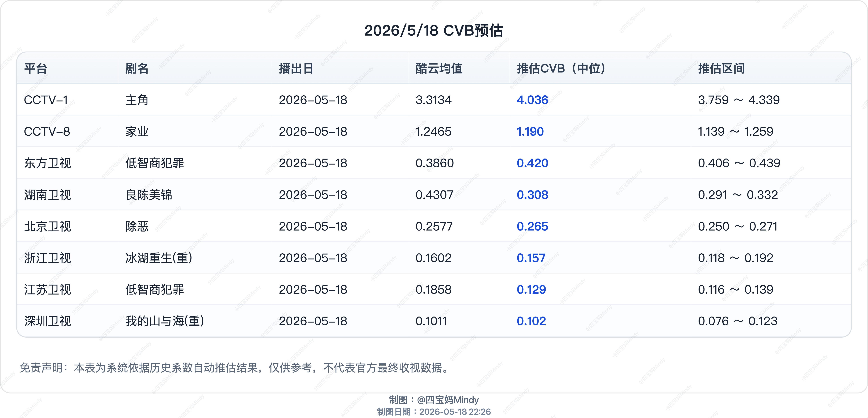
Task: Click the blue CVB value 0.129
Action: pyautogui.click(x=531, y=290)
